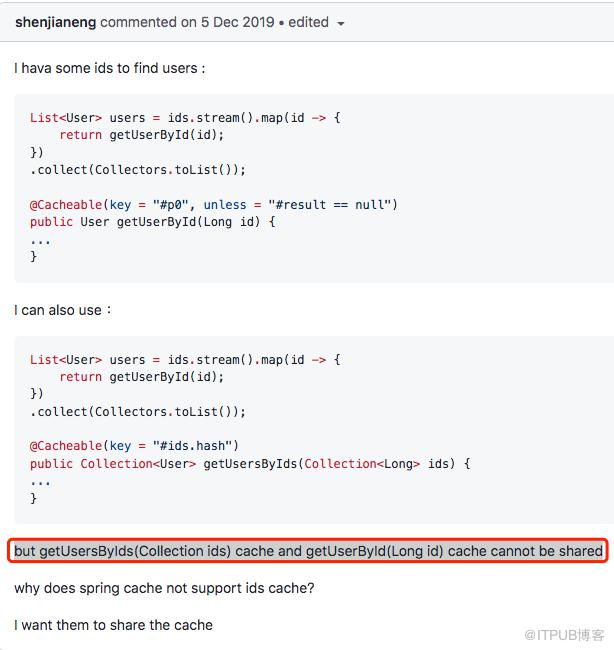Image resolution: width=614 pixels, height=650 pixels.
Task: Click the "edited" label in the header
Action: point(310,22)
